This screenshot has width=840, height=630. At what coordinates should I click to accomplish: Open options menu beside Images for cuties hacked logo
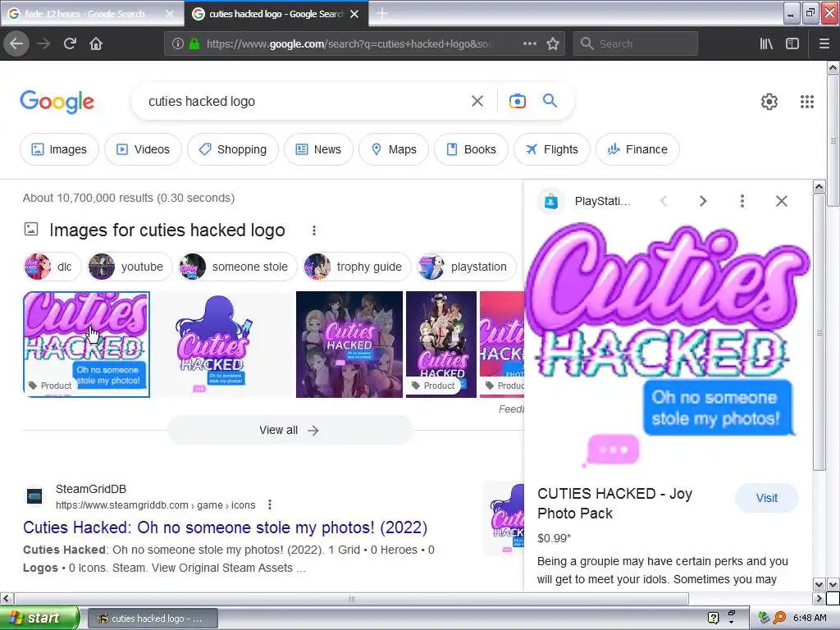pyautogui.click(x=314, y=231)
